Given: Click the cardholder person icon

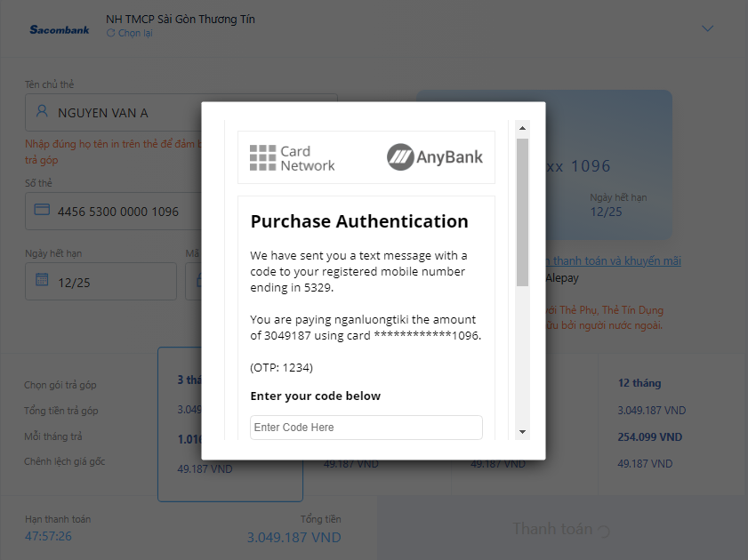Looking at the screenshot, I should point(42,111).
